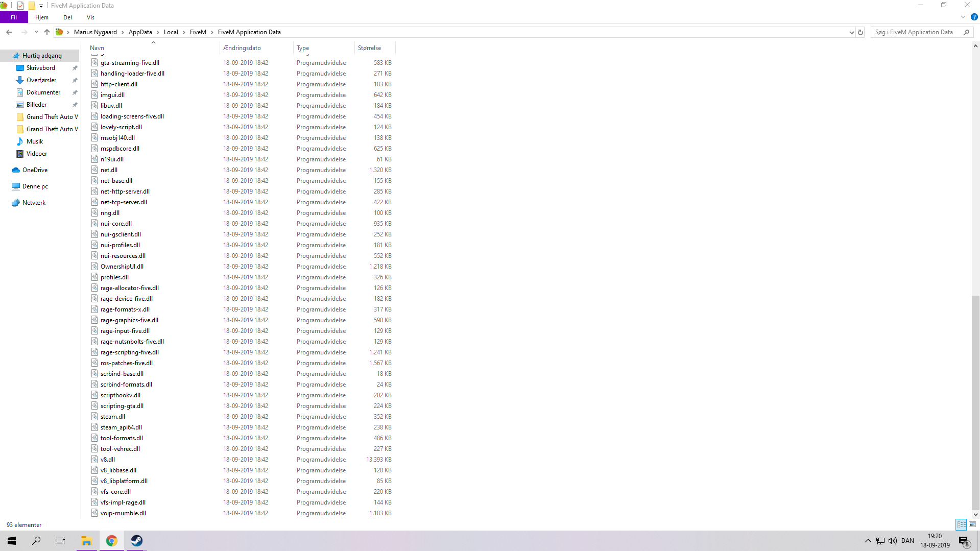Select the voip-mumble.dll file icon
Viewport: 980px width, 551px height.
(x=94, y=513)
